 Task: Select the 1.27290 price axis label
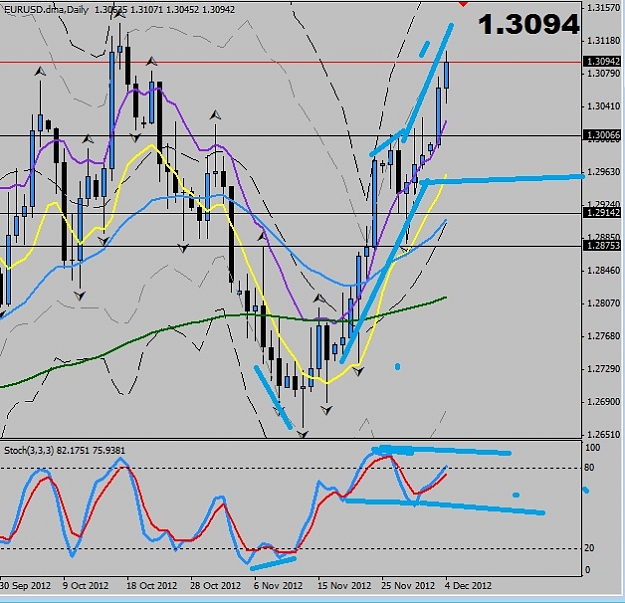coord(604,369)
